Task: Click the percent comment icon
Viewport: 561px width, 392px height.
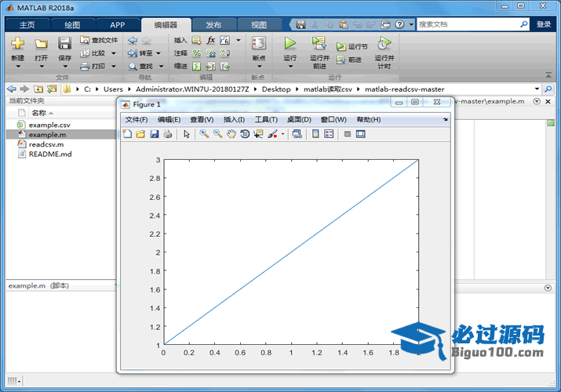Action: [196, 53]
